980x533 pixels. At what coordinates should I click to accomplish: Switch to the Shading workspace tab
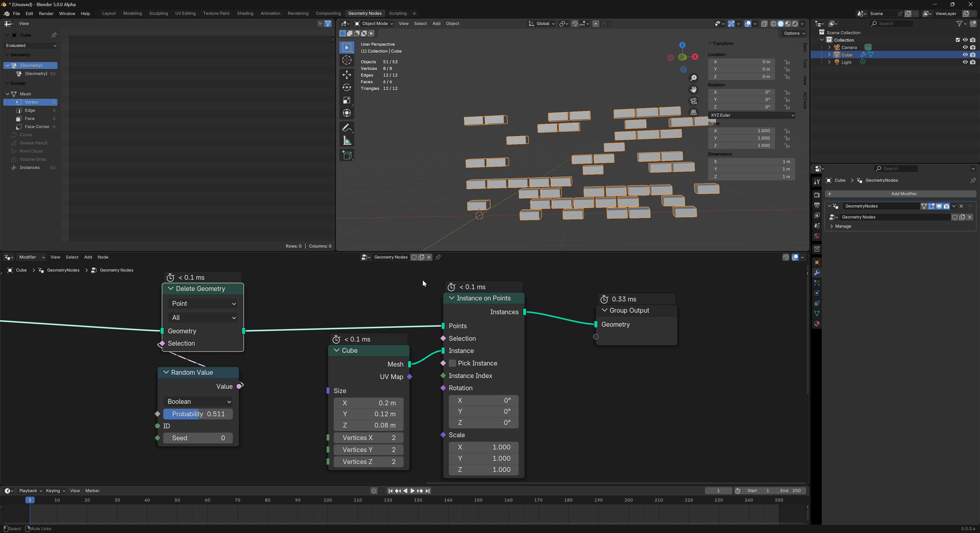click(245, 13)
